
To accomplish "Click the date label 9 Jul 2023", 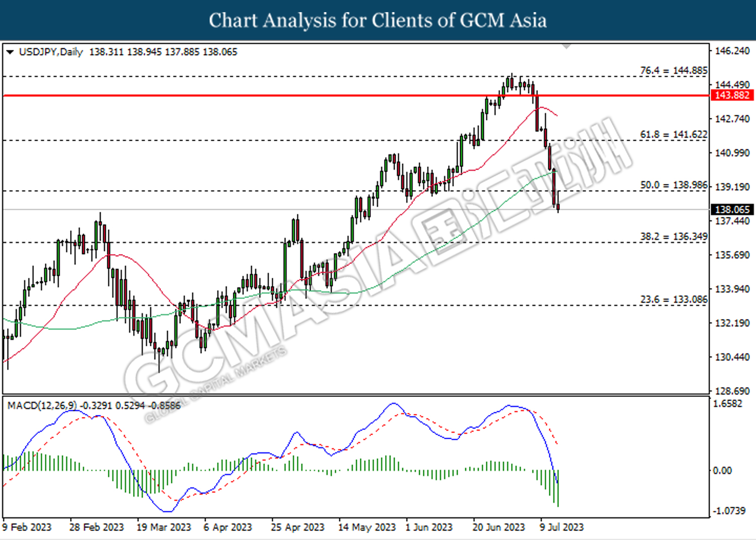I will [x=561, y=527].
